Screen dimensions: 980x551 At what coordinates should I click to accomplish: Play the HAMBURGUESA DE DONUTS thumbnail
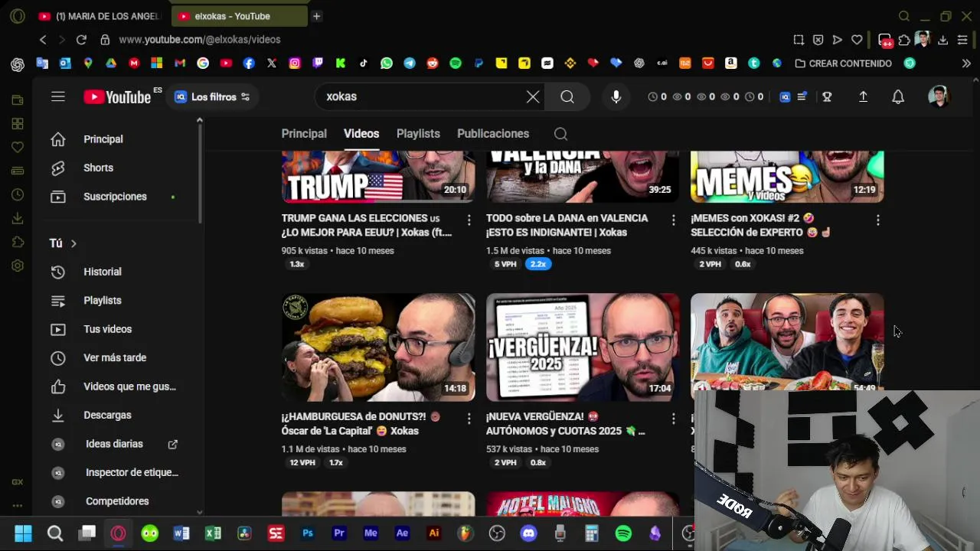(x=378, y=347)
